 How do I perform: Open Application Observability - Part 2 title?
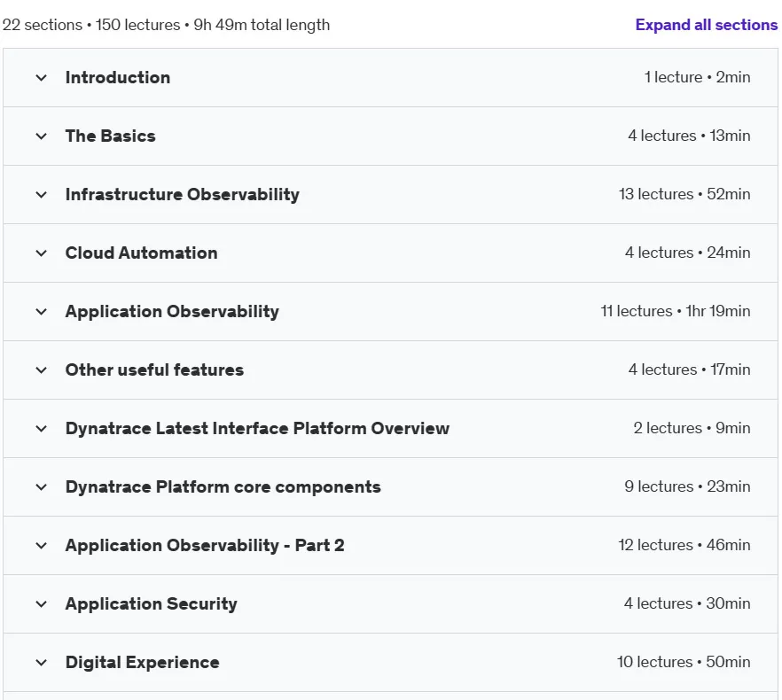click(x=205, y=546)
